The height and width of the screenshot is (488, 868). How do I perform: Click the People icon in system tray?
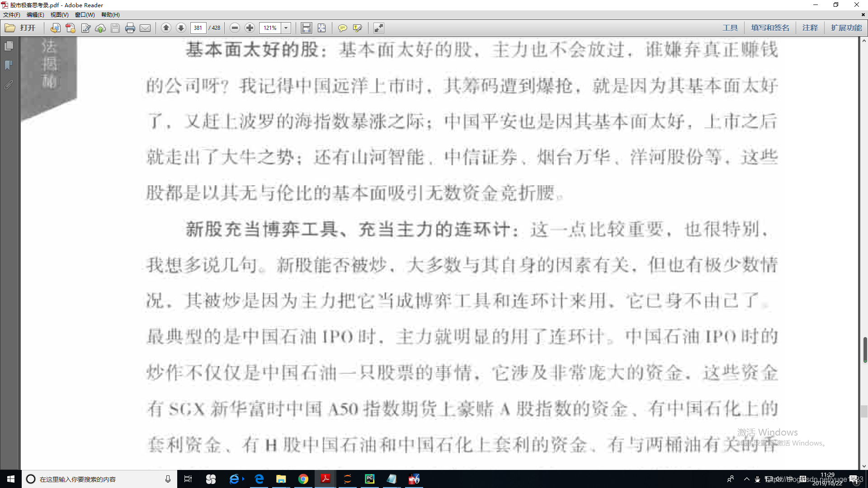pos(731,479)
